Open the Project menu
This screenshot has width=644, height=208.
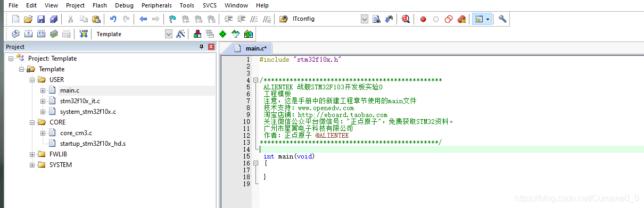tap(76, 5)
